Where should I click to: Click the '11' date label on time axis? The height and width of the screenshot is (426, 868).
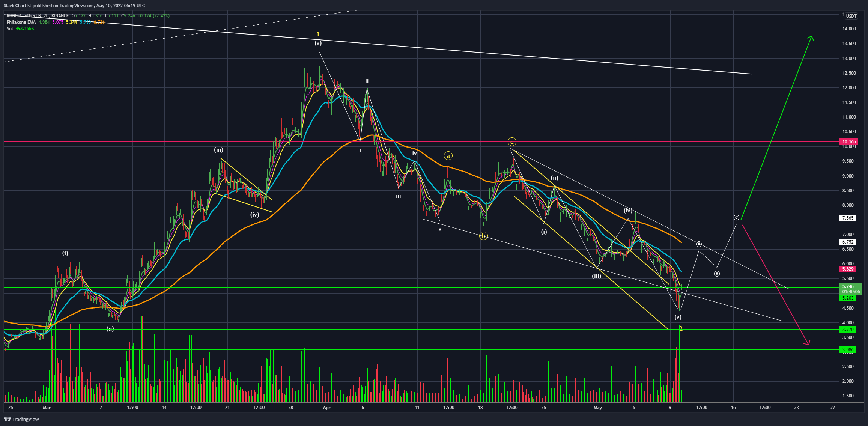[x=417, y=408]
